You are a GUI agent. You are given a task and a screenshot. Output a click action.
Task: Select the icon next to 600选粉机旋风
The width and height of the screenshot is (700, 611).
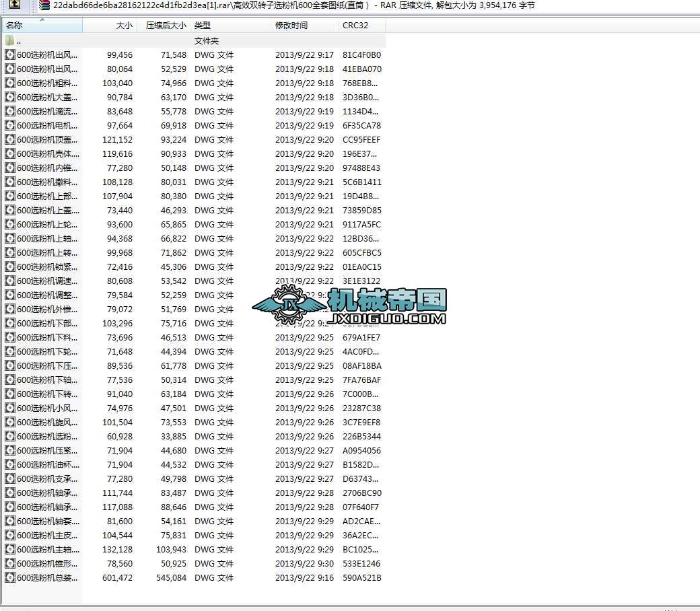point(10,422)
